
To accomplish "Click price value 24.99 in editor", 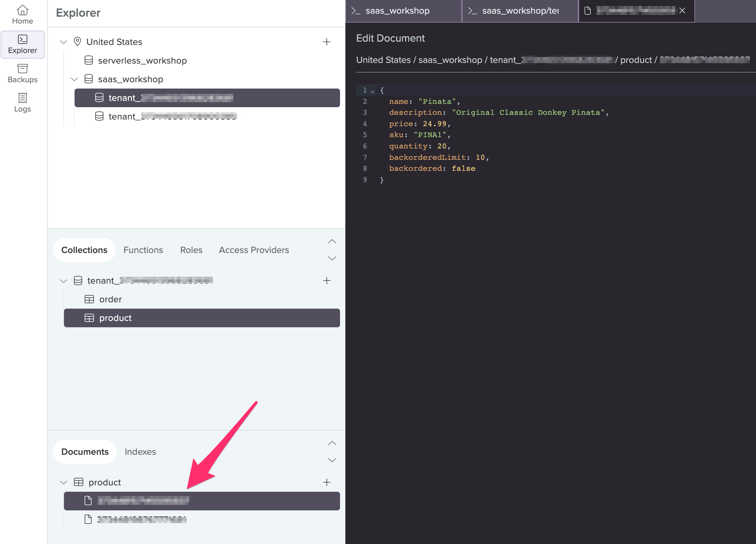I will click(434, 124).
